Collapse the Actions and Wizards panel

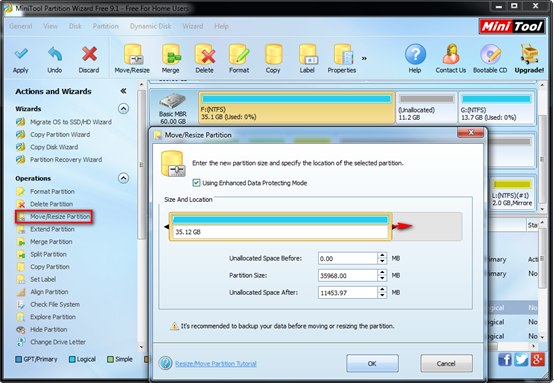tap(123, 91)
